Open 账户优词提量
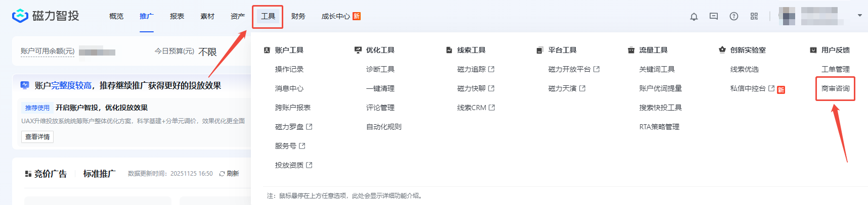The height and width of the screenshot is (205, 868). 661,88
